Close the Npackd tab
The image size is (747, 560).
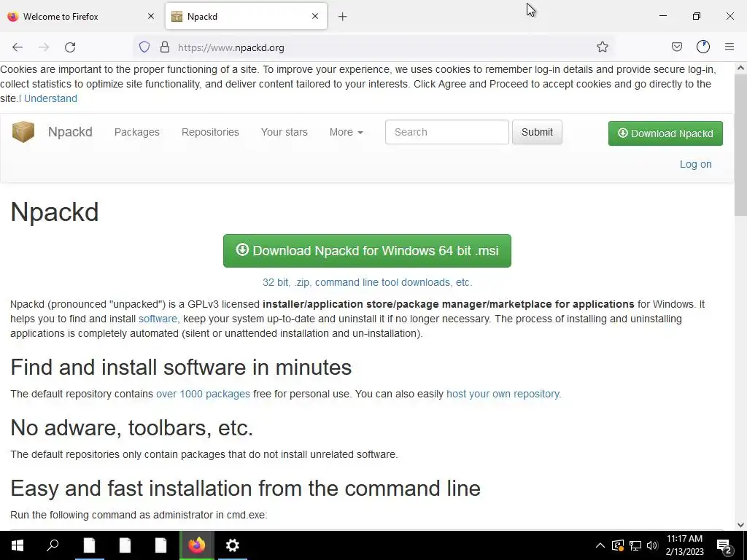pos(315,16)
